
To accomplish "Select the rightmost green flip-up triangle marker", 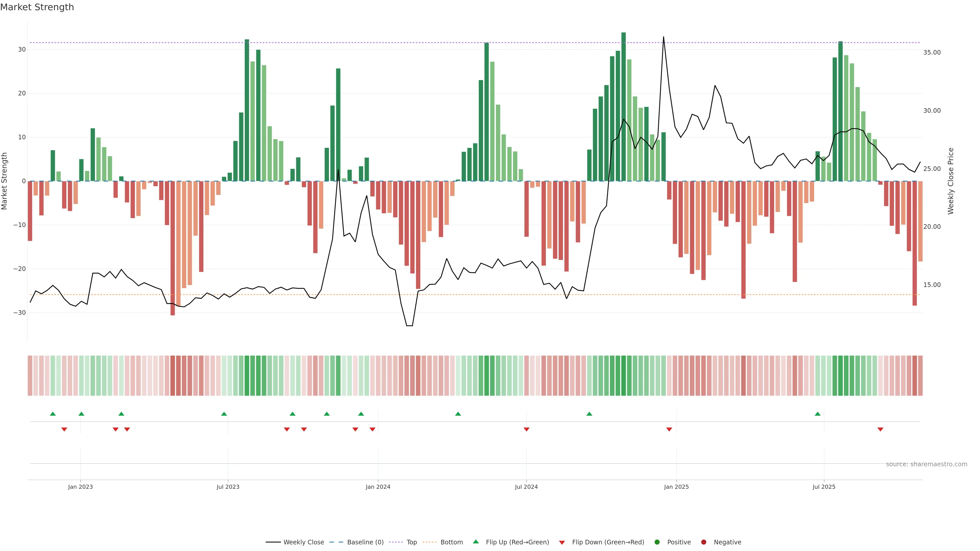I will click(x=817, y=414).
